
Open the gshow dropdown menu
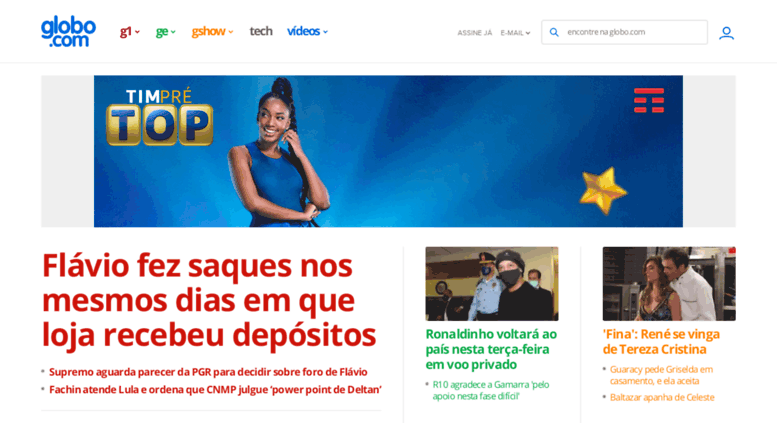(x=213, y=32)
